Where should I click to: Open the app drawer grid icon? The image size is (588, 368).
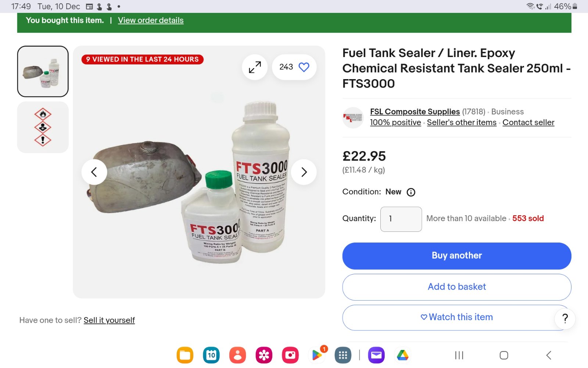click(x=343, y=355)
